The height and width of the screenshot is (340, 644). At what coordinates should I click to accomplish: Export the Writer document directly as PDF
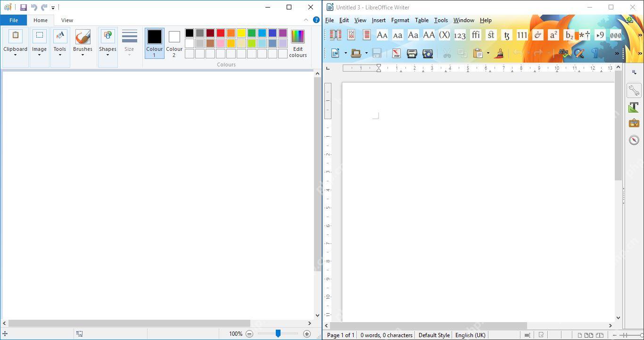click(x=396, y=53)
